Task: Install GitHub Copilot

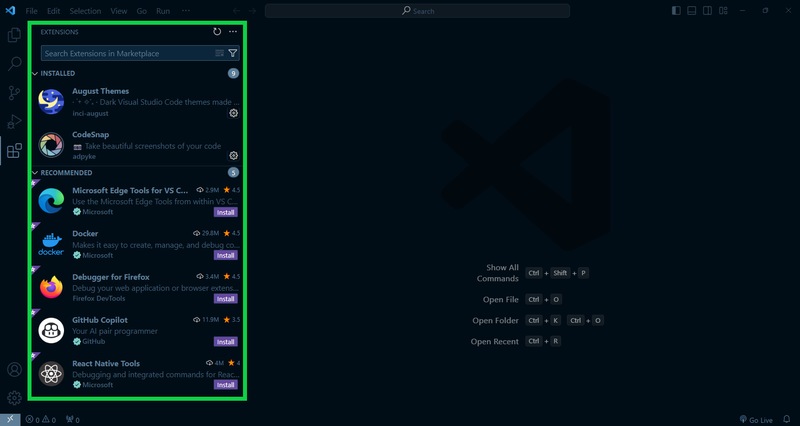Action: point(226,342)
